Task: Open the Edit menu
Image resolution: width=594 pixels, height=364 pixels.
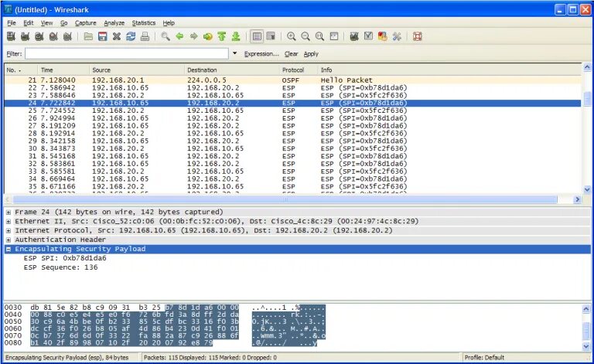Action: 29,23
